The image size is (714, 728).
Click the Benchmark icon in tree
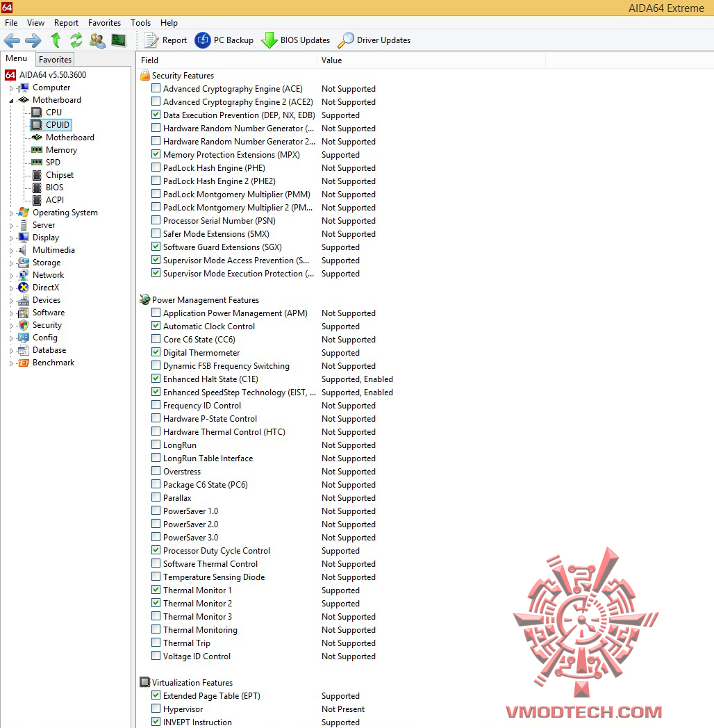click(23, 363)
